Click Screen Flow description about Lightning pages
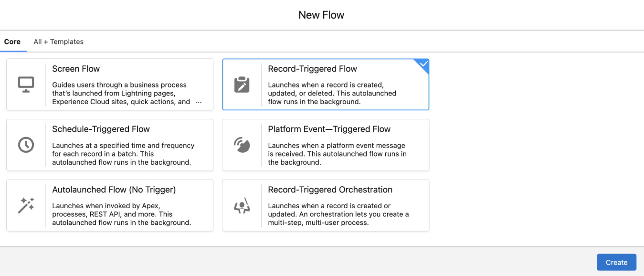The width and height of the screenshot is (644, 276). pos(127,93)
